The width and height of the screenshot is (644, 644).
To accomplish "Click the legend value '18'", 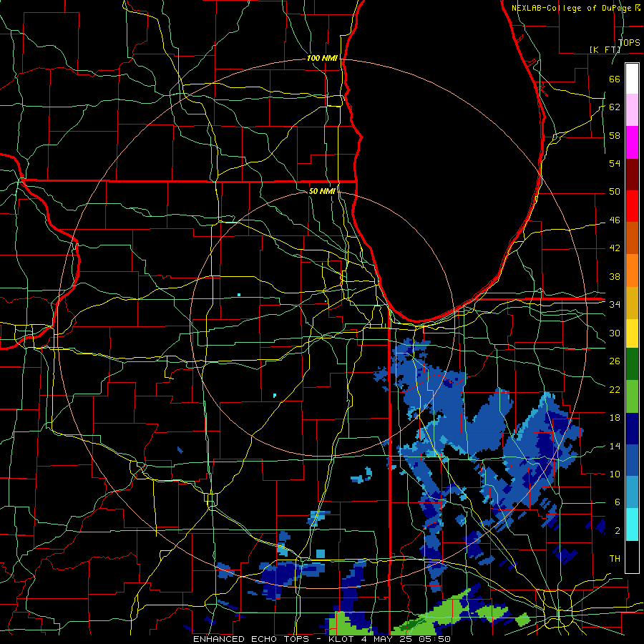I will point(615,418).
